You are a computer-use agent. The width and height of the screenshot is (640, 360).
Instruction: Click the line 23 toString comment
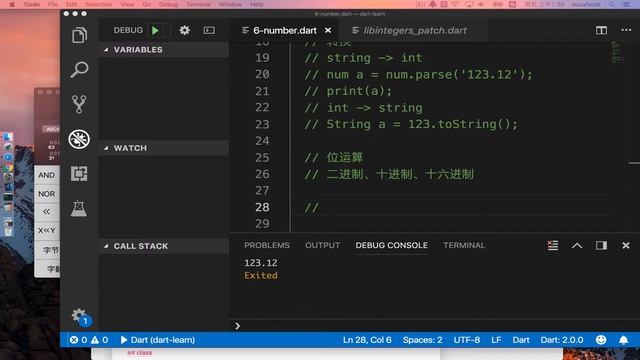coord(411,124)
